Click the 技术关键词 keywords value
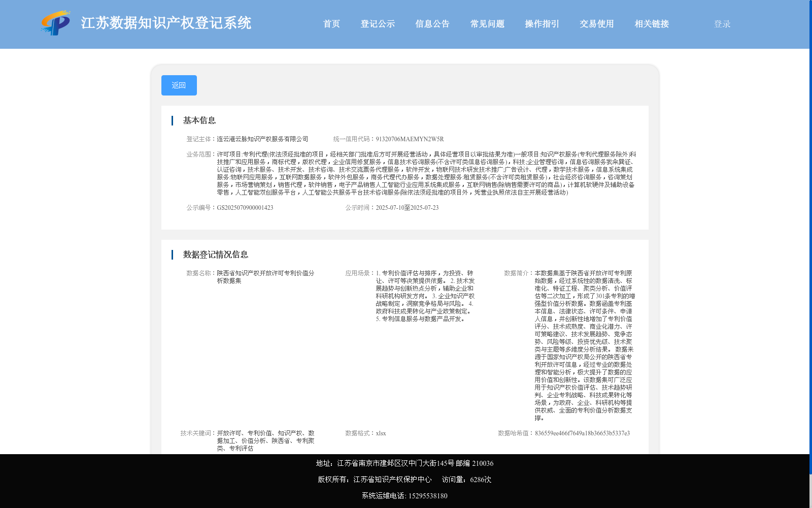This screenshot has height=508, width=812. tap(265, 441)
